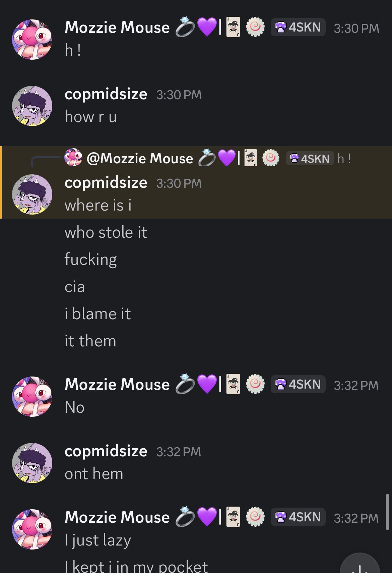This screenshot has width=392, height=573.
Task: Tap the fish cake swirl emoji above 'I just lazy'
Action: pyautogui.click(x=255, y=517)
